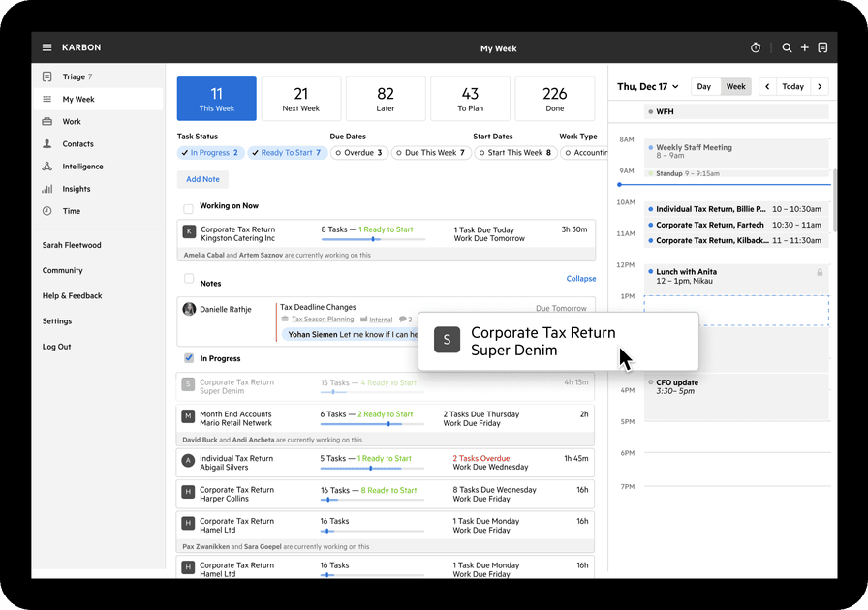View Insights from the sidebar
Viewport: 868px width, 610px height.
pyautogui.click(x=46, y=188)
